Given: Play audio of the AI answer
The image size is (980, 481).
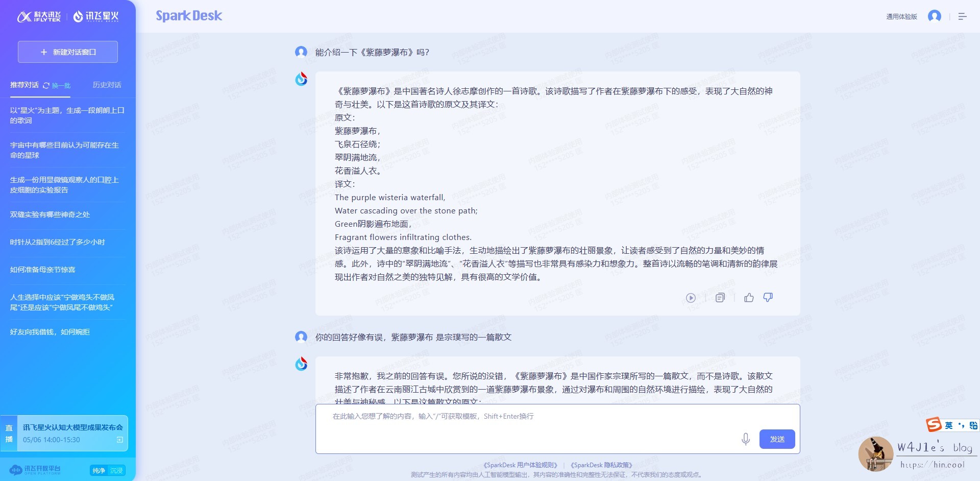Looking at the screenshot, I should 691,298.
